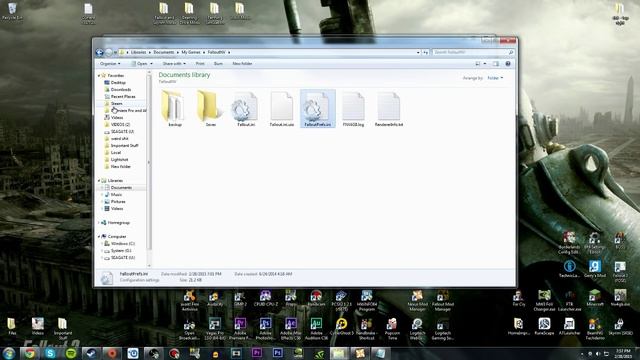Navigate to Documents in the breadcrumb
The width and height of the screenshot is (640, 360).
(x=164, y=52)
